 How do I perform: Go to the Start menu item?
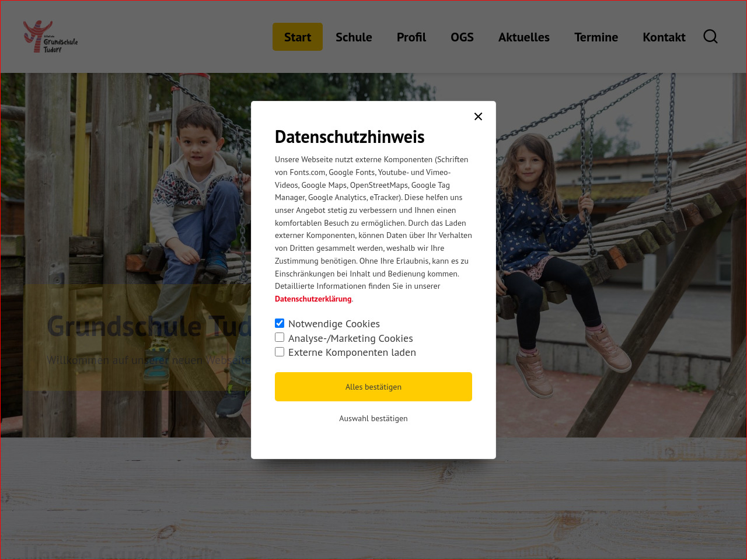click(x=297, y=37)
